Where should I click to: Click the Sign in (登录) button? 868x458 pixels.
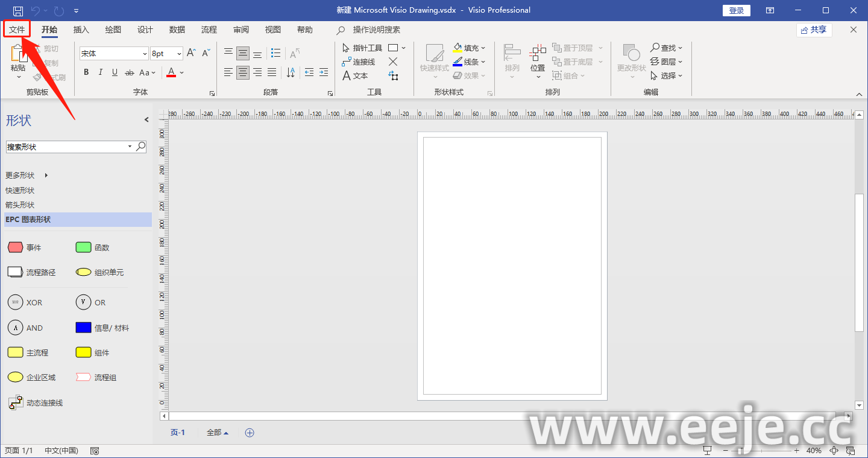click(736, 10)
